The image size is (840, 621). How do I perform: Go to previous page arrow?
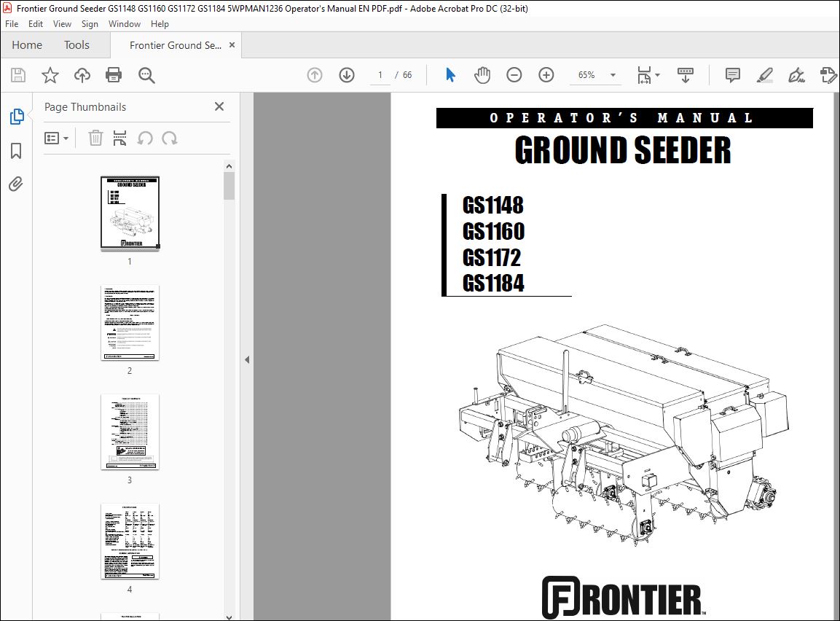coord(315,75)
